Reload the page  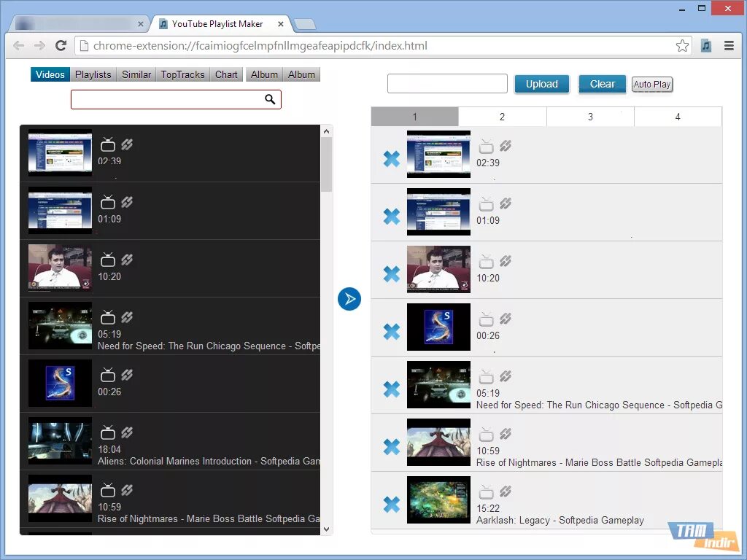(61, 46)
